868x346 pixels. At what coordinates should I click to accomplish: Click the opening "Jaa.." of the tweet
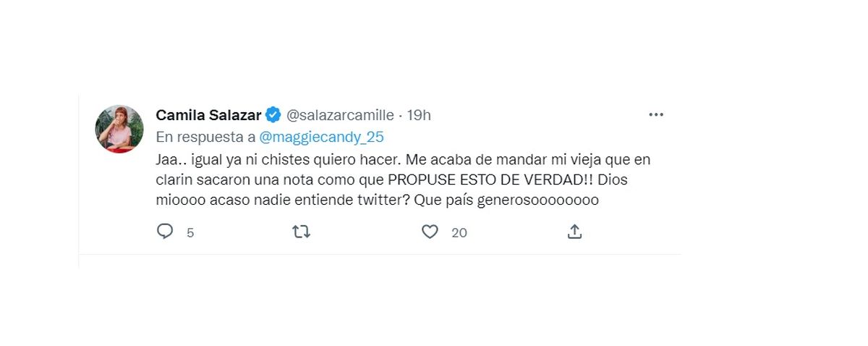(169, 158)
